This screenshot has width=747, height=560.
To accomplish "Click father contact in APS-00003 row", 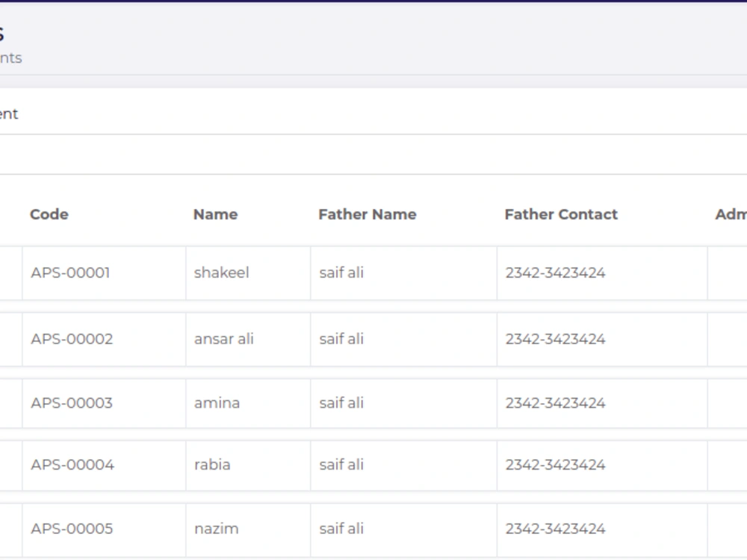I will pos(556,403).
